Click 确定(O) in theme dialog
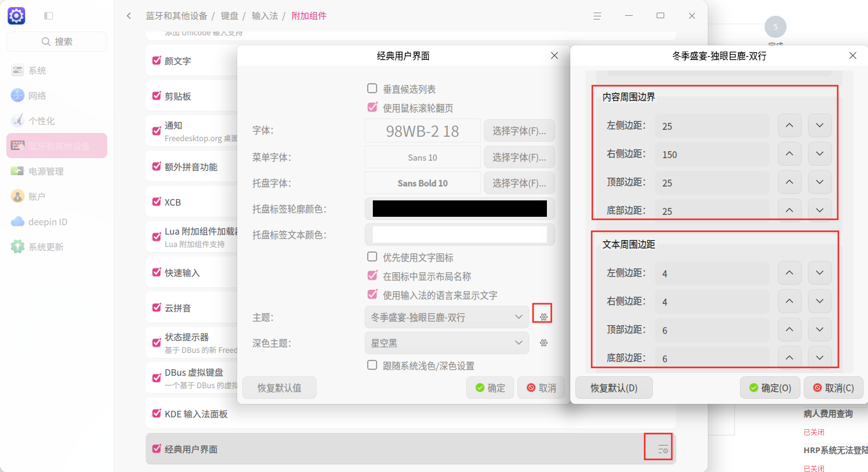 pos(770,388)
